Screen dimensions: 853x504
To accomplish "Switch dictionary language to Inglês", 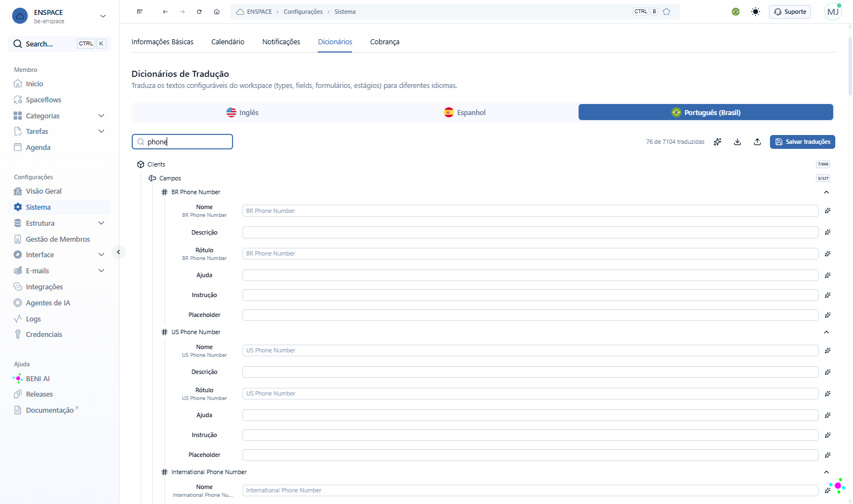I will pyautogui.click(x=243, y=112).
